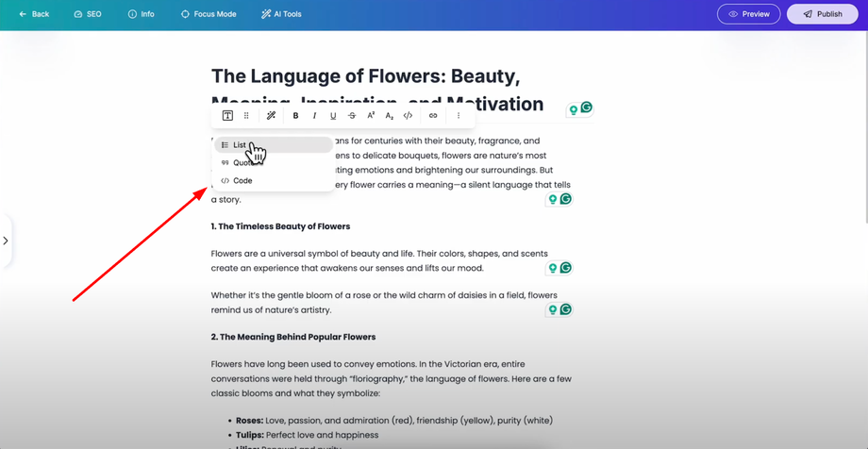This screenshot has width=868, height=449.
Task: Expand the left sidebar panel
Action: coord(6,241)
